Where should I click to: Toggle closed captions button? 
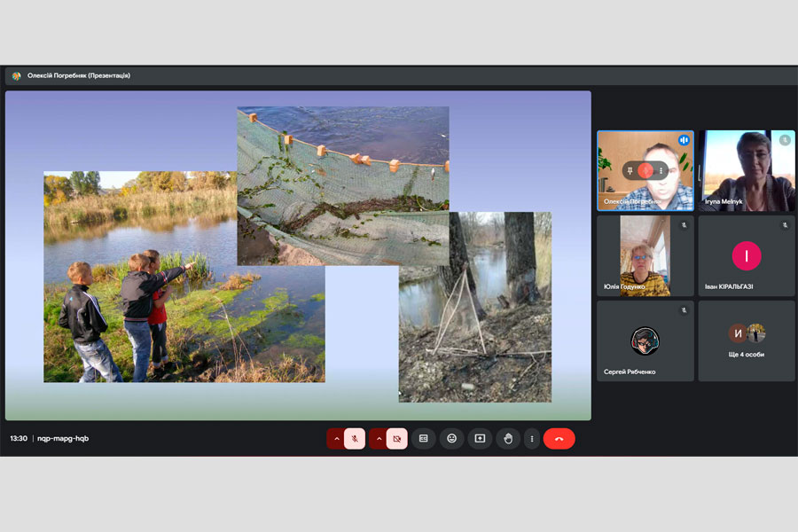click(x=424, y=438)
